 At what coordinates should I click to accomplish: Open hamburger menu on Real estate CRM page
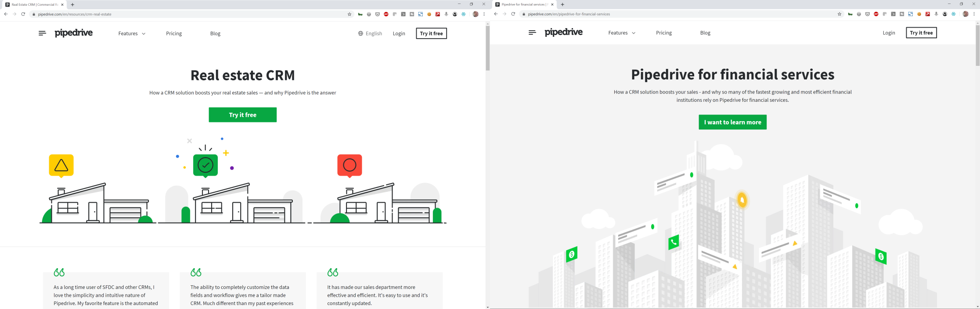point(42,33)
